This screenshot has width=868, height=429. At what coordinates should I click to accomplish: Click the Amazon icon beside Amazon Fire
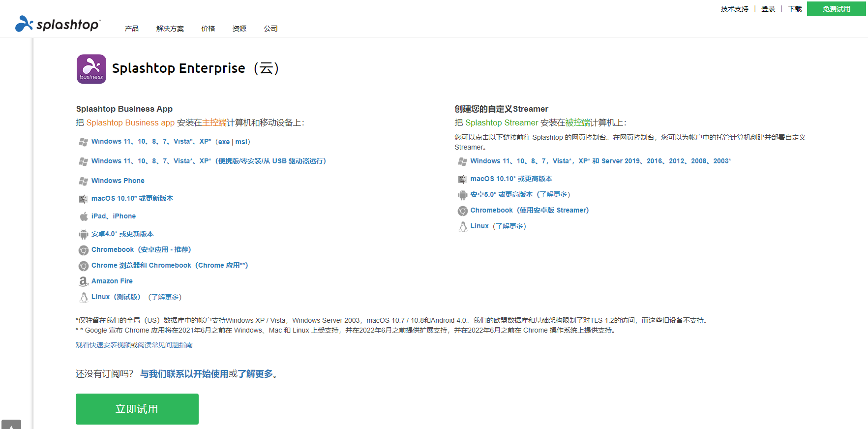click(x=84, y=281)
